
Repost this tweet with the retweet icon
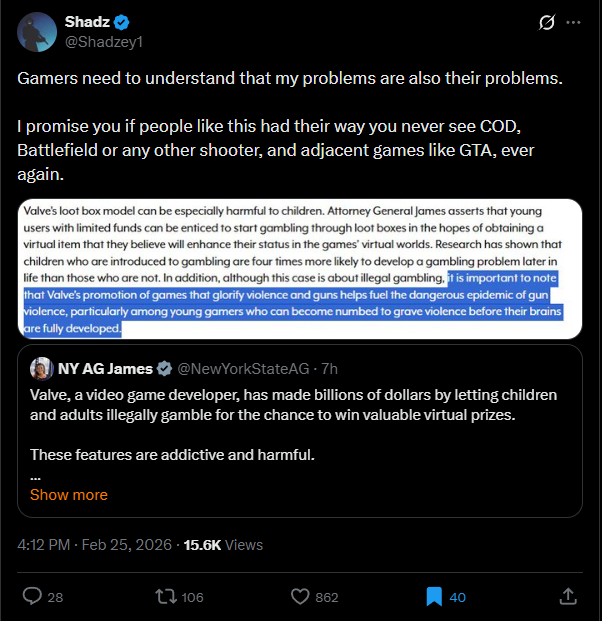click(163, 597)
